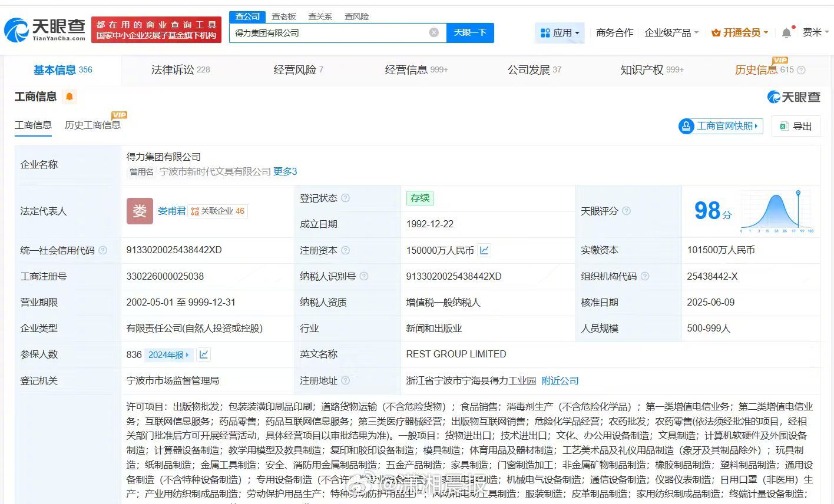The image size is (834, 504).
Task: Open the 开通会员 membership dropdown
Action: (739, 33)
